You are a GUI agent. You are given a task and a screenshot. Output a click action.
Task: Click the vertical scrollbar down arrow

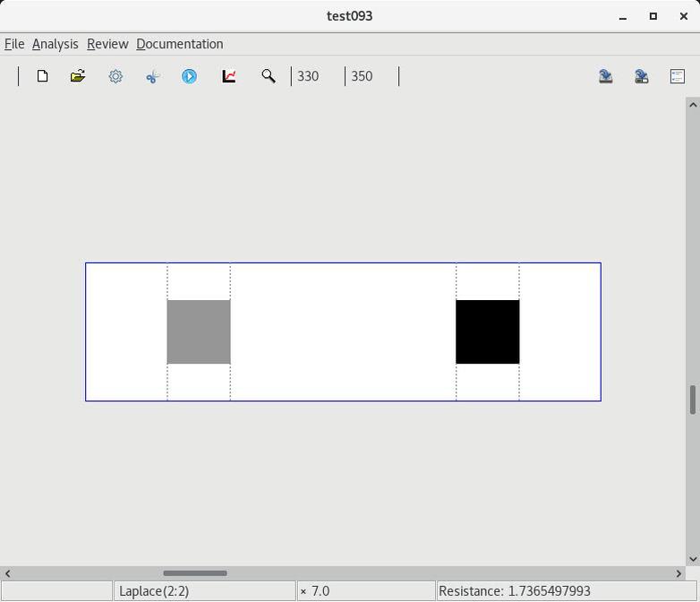[693, 559]
